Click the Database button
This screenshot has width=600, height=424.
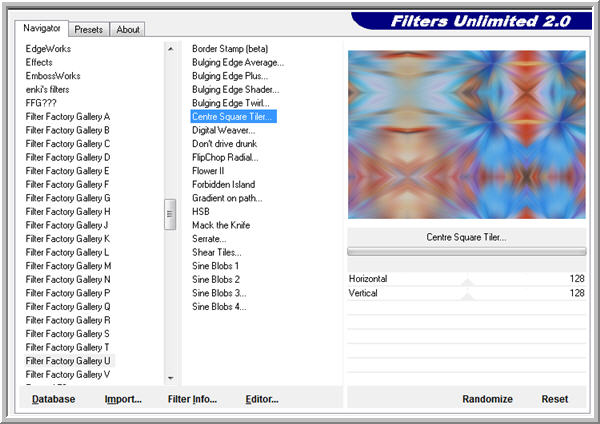click(54, 399)
